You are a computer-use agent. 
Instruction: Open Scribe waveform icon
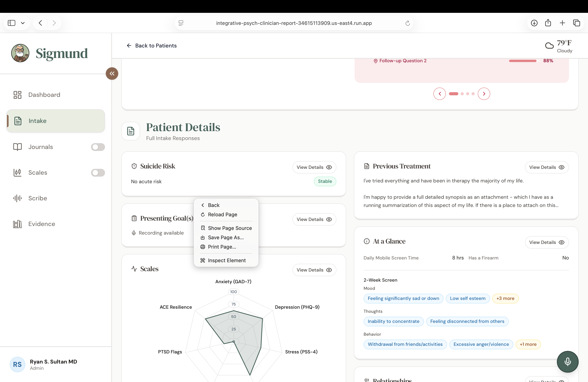[x=17, y=198]
